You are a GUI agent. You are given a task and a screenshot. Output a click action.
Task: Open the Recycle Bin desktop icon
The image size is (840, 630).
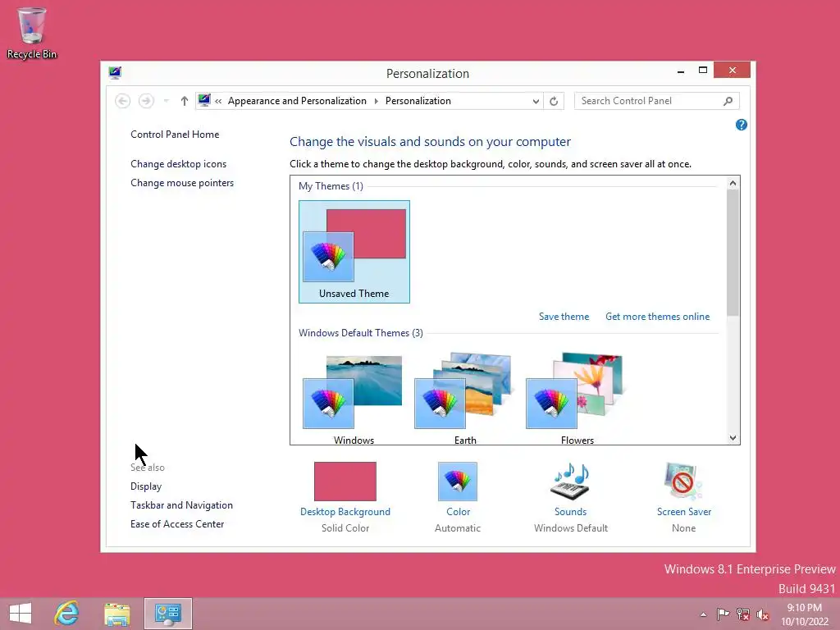(x=31, y=33)
